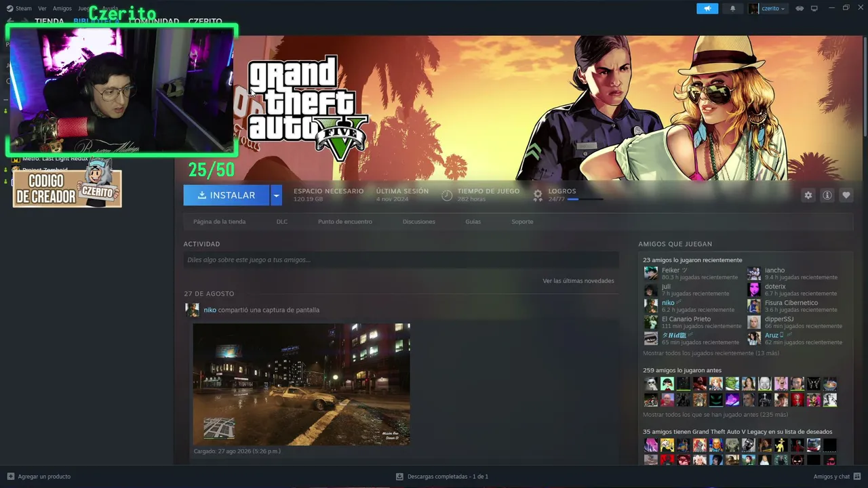Open the Amigos menu
The width and height of the screenshot is (868, 488).
point(62,9)
